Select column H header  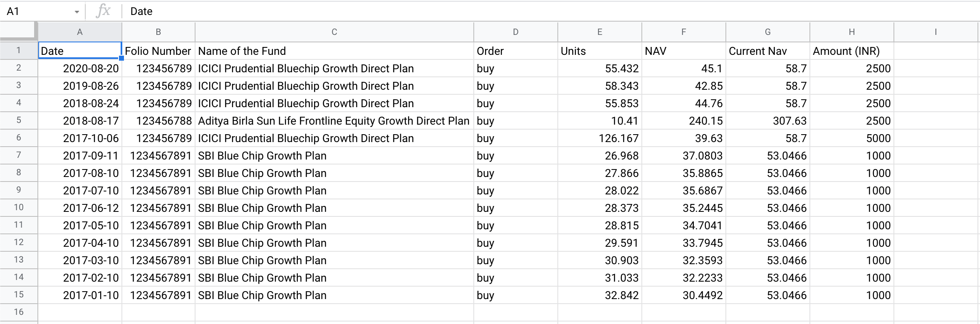coord(851,32)
